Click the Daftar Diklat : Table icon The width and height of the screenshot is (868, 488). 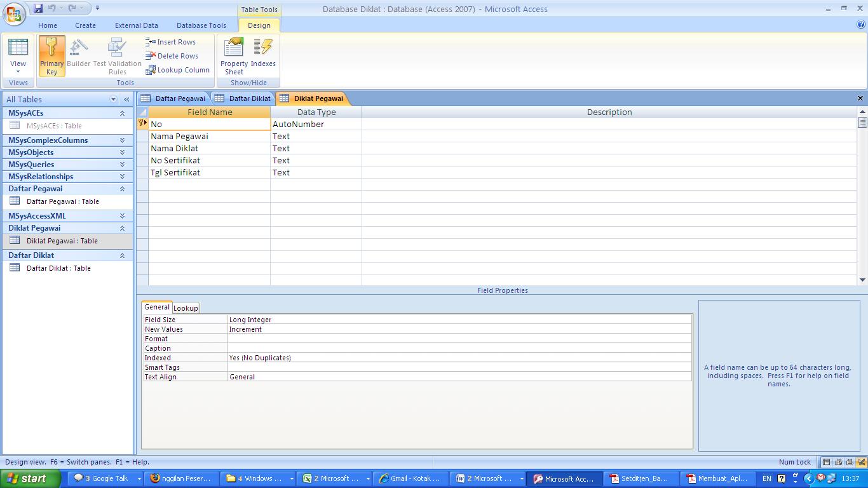[x=15, y=268]
